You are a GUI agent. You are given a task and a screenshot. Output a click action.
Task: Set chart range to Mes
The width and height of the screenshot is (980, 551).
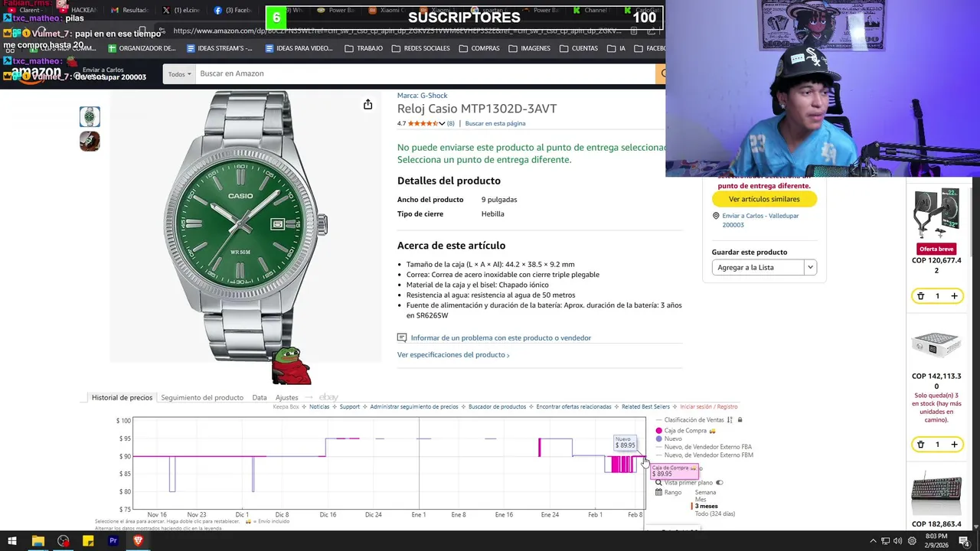pyautogui.click(x=701, y=499)
